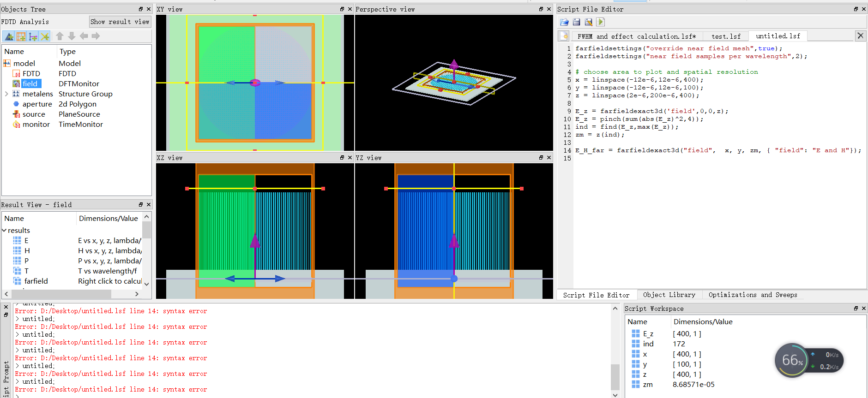Select the ind variable in Script Workspace

pos(648,344)
